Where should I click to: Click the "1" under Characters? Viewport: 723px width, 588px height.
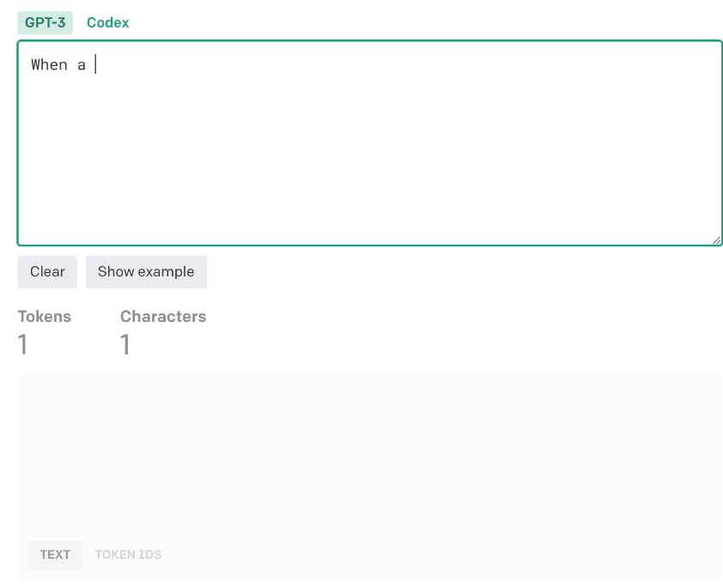click(x=125, y=344)
